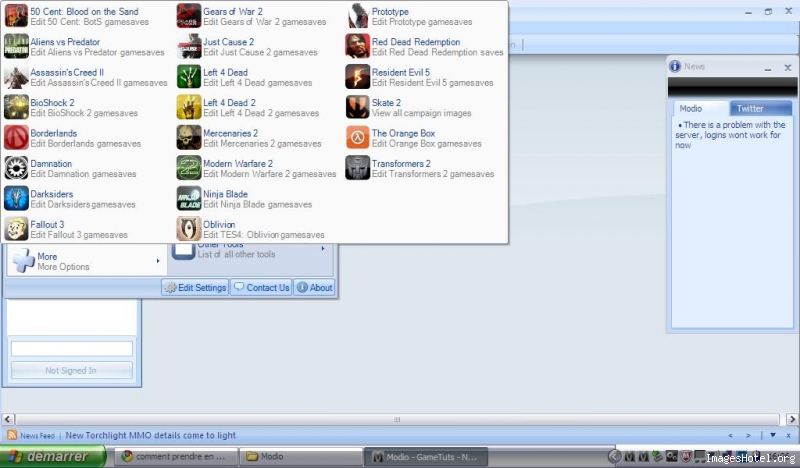Expand the Other Tools submenu arrow
Screen dimensions: 800x468
point(323,249)
